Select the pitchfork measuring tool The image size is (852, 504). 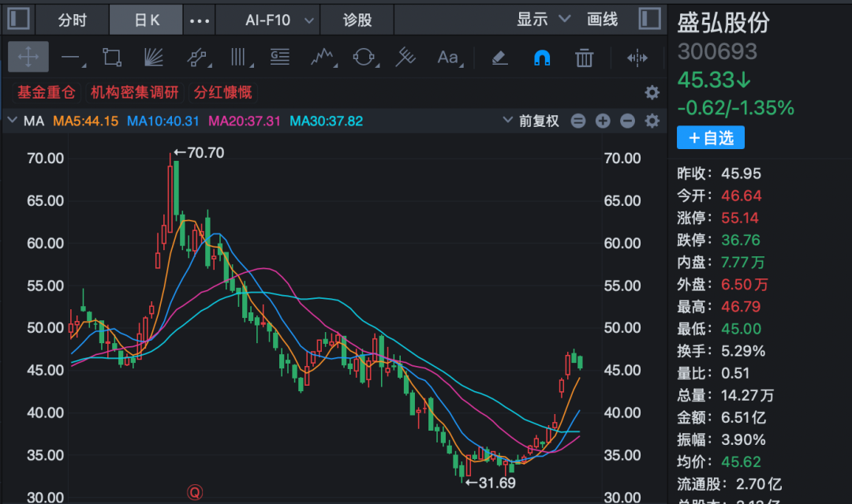point(405,58)
